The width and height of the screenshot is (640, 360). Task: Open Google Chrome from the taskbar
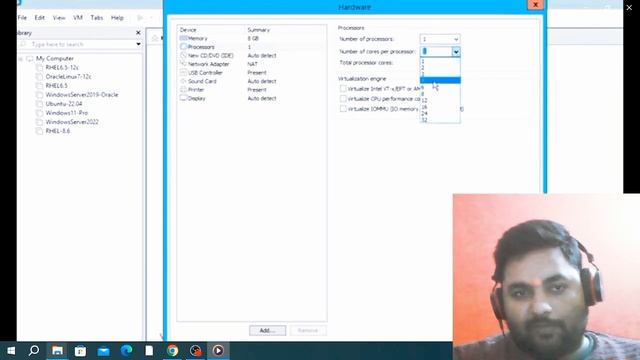[x=172, y=351]
